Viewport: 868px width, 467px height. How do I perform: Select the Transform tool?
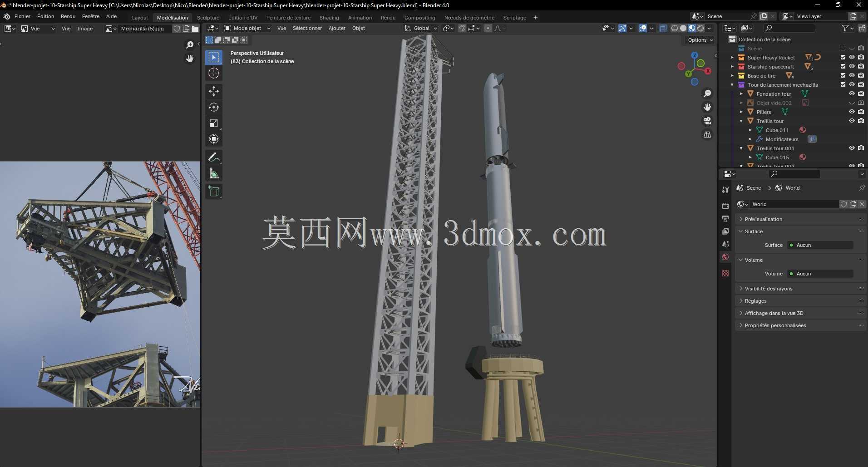(x=214, y=139)
